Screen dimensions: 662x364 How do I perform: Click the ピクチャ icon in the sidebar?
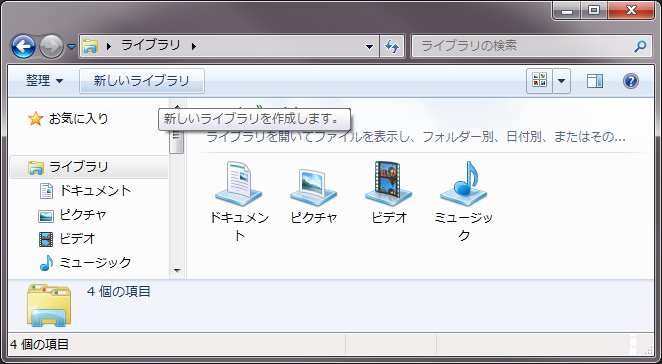point(46,216)
